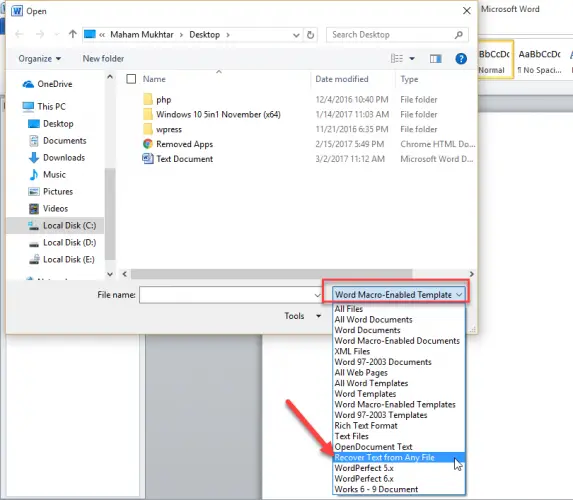Click the Back navigation arrow
This screenshot has height=500, width=573.
tap(19, 35)
